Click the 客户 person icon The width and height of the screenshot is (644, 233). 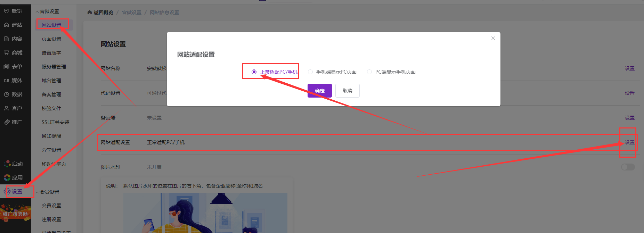(7, 108)
